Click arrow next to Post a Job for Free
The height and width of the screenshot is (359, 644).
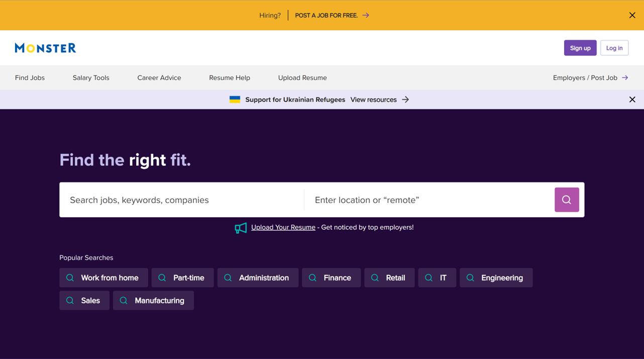pyautogui.click(x=366, y=15)
